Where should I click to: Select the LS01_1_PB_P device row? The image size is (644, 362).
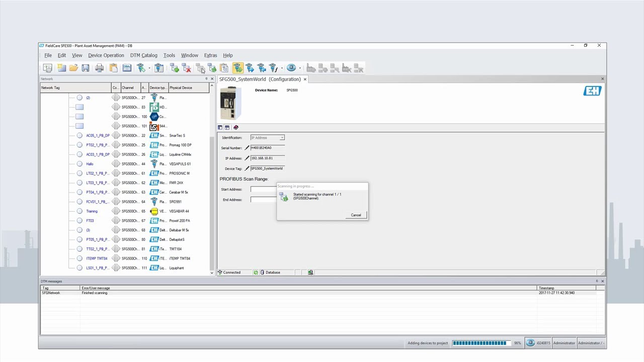pyautogui.click(x=125, y=268)
